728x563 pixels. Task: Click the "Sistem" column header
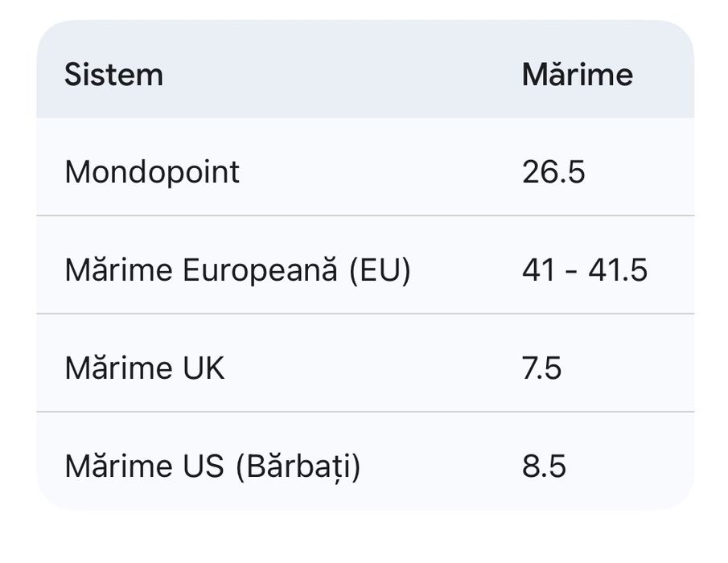pyautogui.click(x=113, y=75)
